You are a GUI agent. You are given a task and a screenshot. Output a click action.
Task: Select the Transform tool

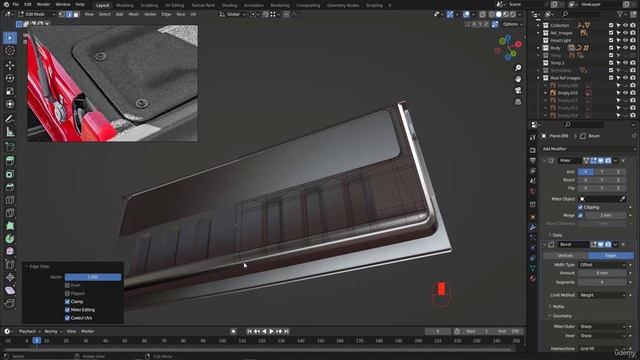coord(10,104)
